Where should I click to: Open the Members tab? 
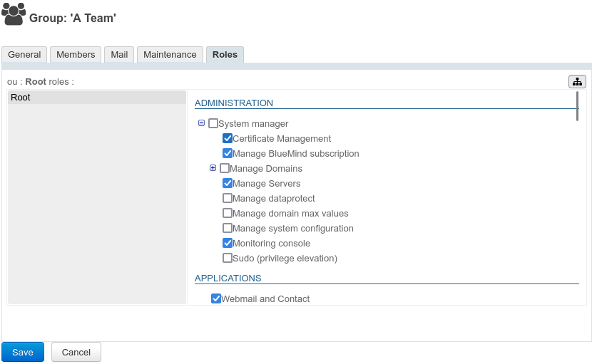76,55
